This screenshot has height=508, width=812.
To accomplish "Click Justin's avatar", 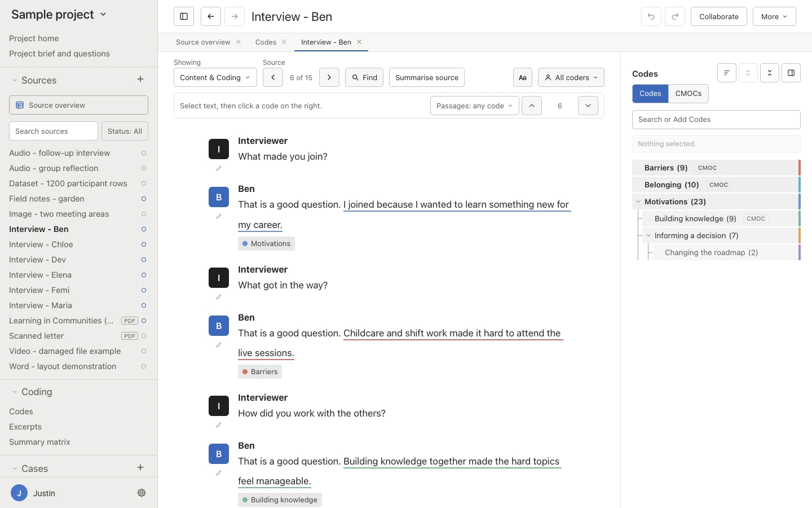I will pos(19,493).
